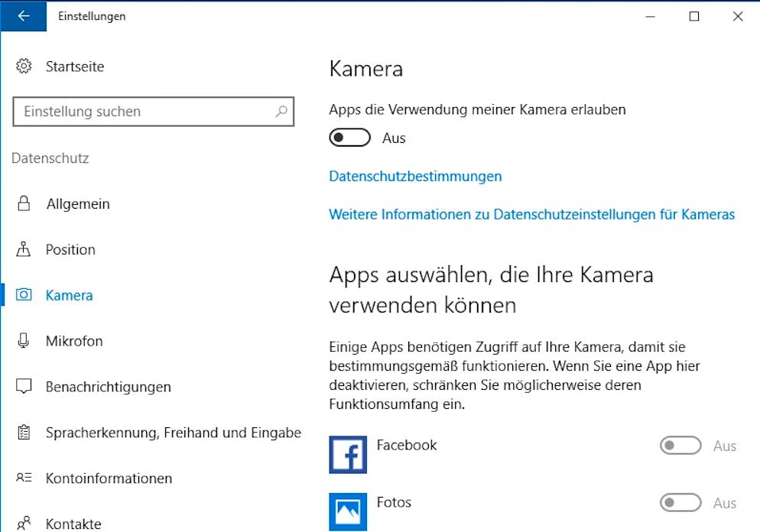
Task: Open the Datenschutzbestimmungen link
Action: pos(415,177)
